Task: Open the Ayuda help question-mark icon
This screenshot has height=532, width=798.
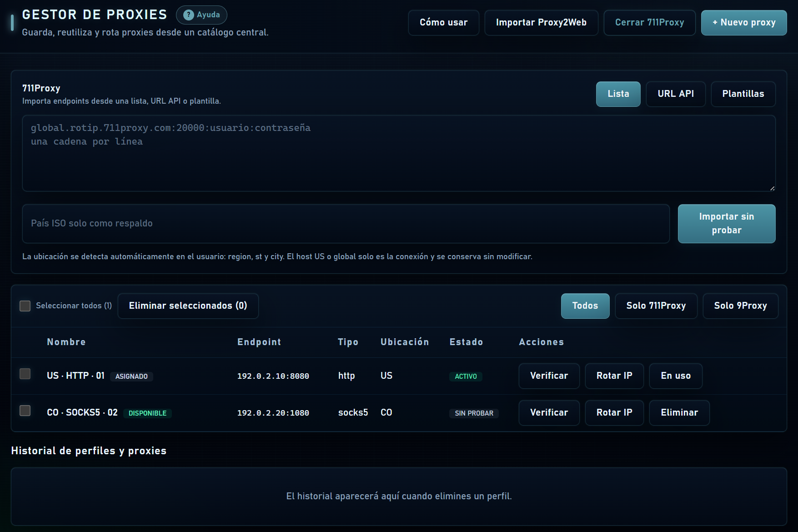Action: pyautogui.click(x=188, y=15)
